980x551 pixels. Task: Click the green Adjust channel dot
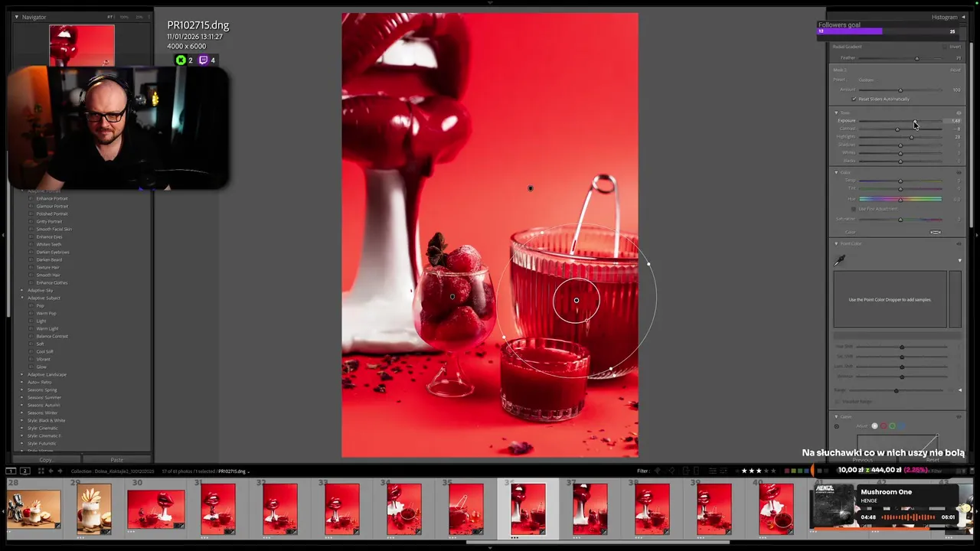pyautogui.click(x=892, y=425)
